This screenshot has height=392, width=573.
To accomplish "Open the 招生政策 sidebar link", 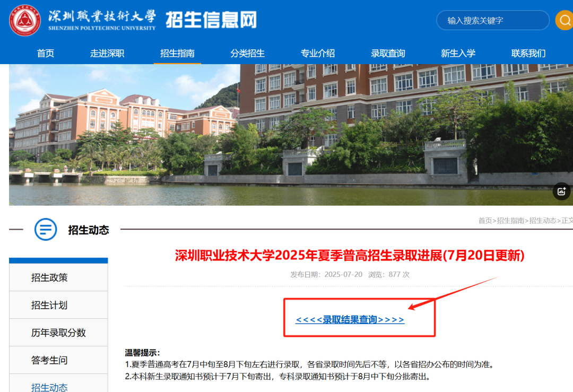I will [58, 277].
